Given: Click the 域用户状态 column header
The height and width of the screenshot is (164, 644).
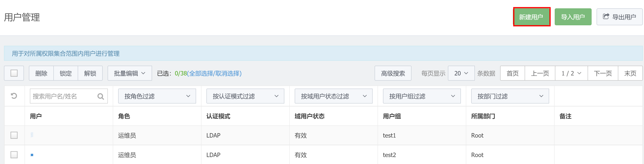Looking at the screenshot, I should [x=309, y=116].
